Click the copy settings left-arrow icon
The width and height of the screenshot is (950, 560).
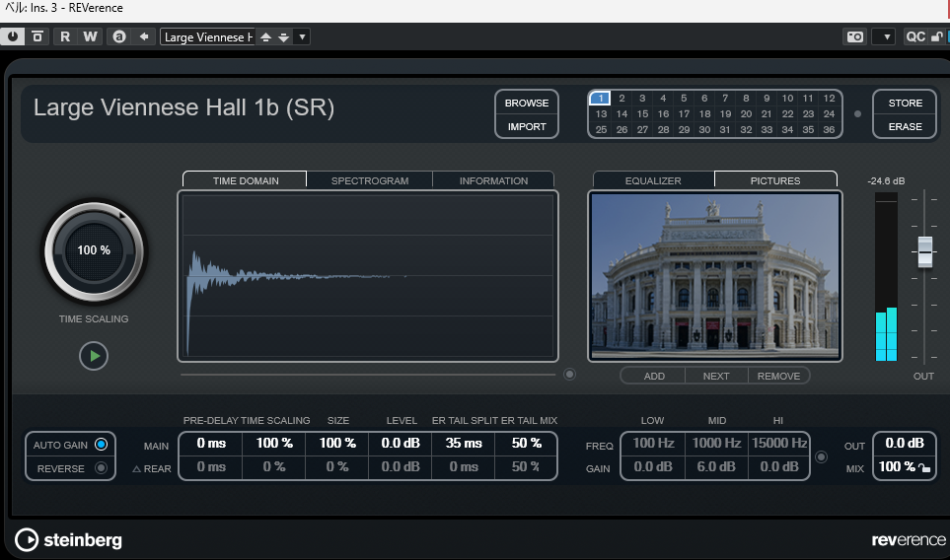[144, 36]
